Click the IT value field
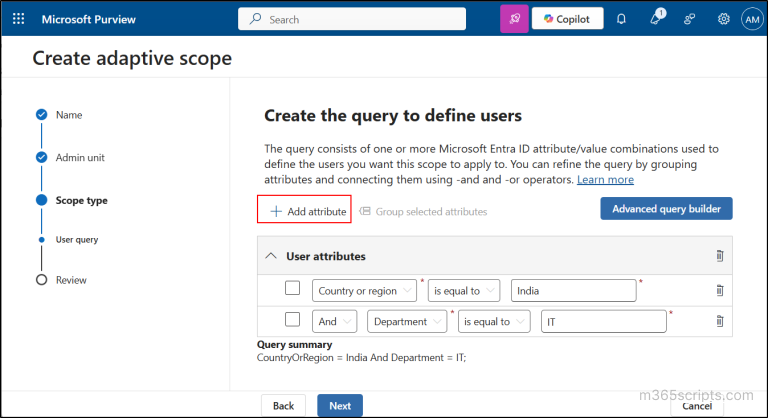The width and height of the screenshot is (768, 418). [603, 321]
